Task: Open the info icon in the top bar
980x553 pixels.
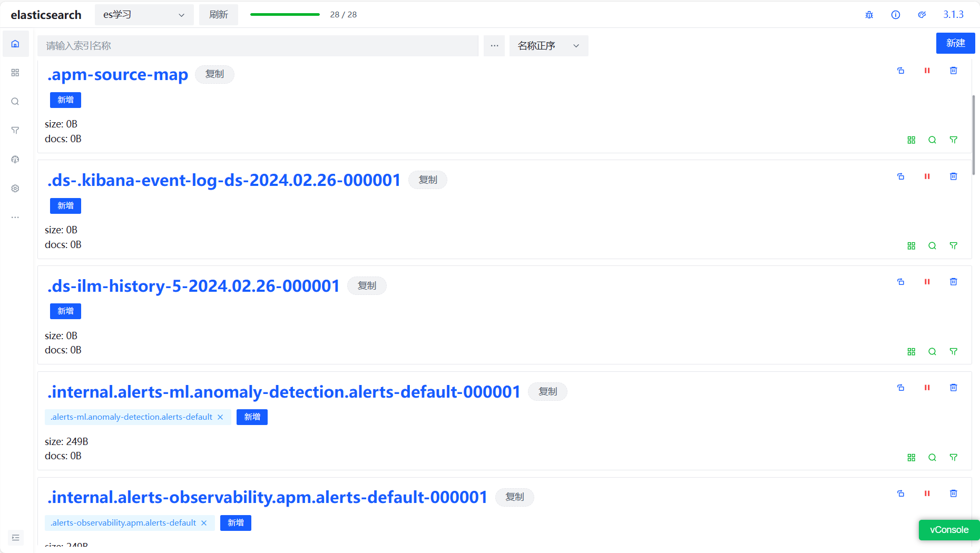Action: pos(895,15)
